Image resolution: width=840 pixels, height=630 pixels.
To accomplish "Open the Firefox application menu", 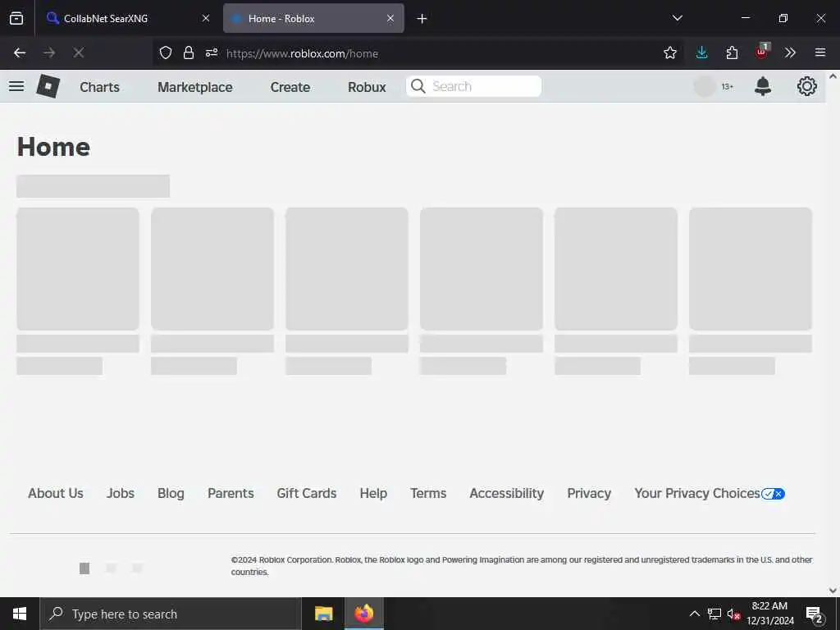I will (820, 52).
